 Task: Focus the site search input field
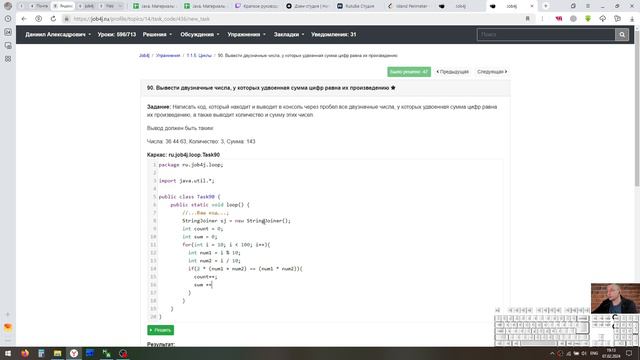coord(546,35)
